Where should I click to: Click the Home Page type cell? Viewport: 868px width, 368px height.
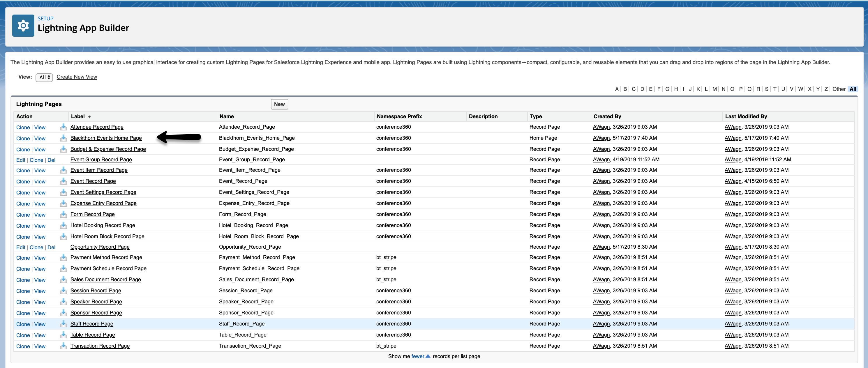[543, 138]
